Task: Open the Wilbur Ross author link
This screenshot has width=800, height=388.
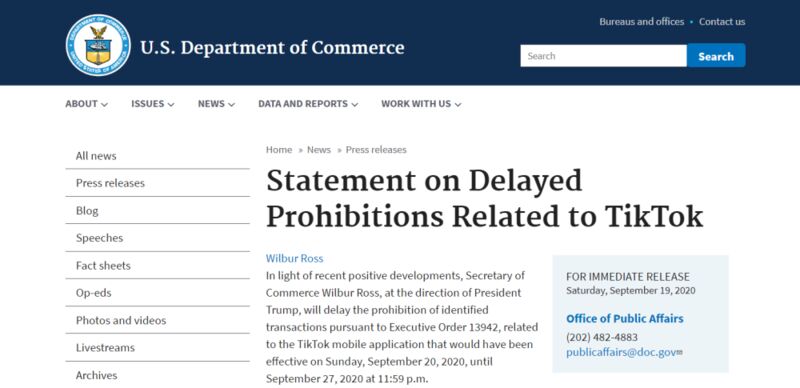Action: (x=294, y=258)
